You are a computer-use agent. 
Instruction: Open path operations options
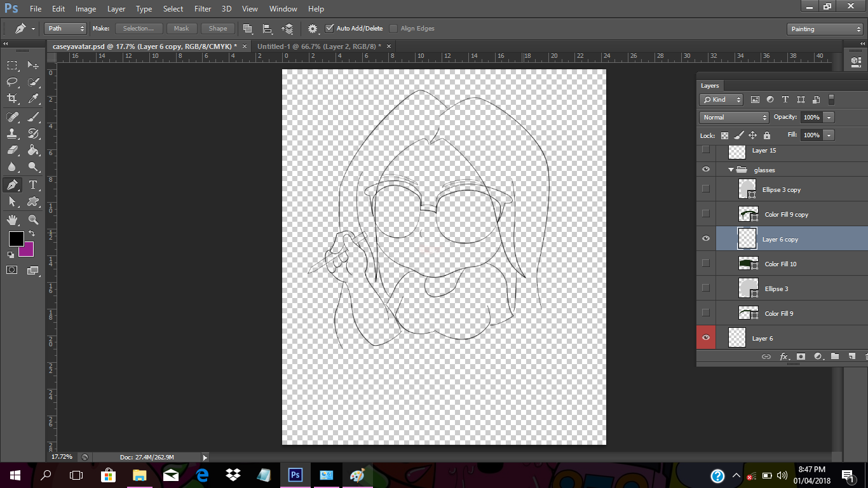coord(248,29)
